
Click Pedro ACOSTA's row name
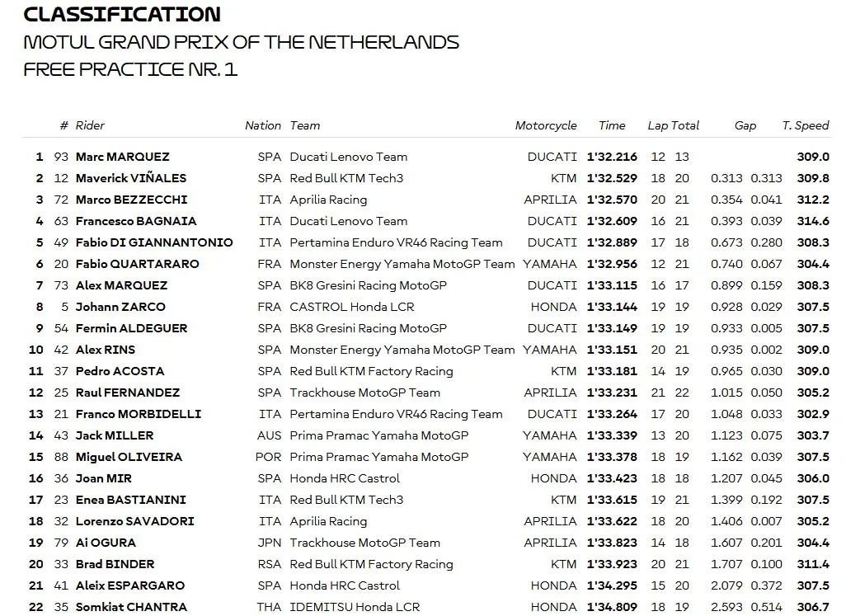[x=120, y=371]
